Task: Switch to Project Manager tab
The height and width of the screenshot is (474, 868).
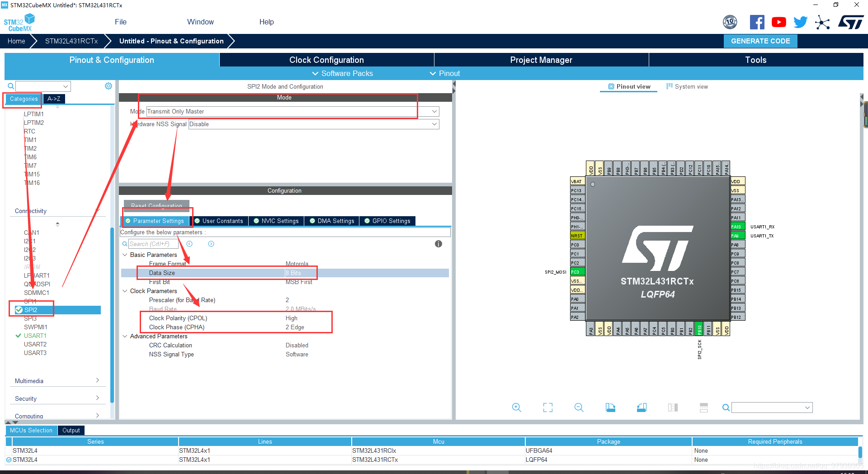Action: pos(541,60)
